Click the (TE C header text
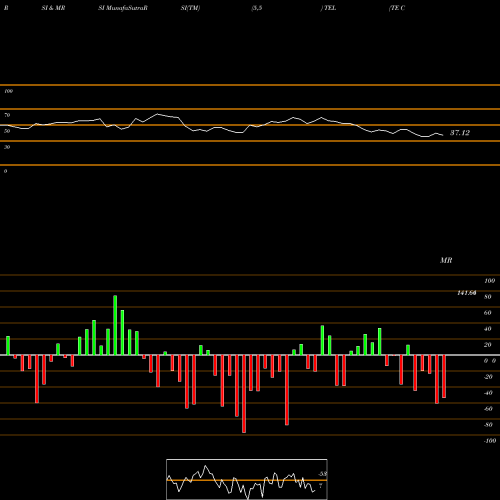Viewport: 500px width, 500px height. click(397, 8)
